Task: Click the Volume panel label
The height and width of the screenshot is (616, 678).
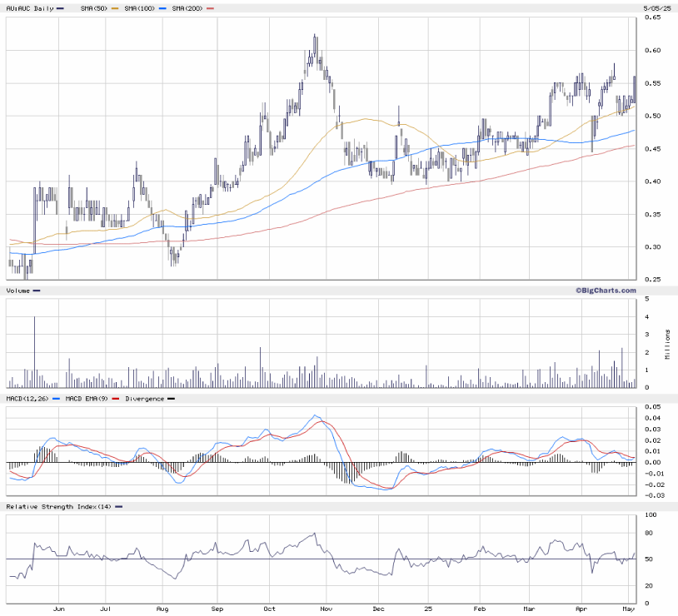Action: click(18, 291)
